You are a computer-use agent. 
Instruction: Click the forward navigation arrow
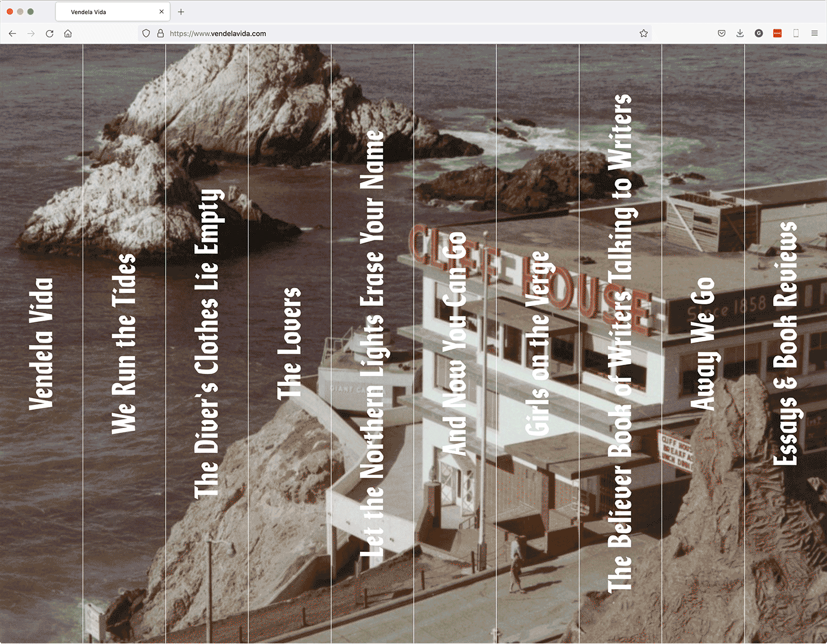point(31,33)
